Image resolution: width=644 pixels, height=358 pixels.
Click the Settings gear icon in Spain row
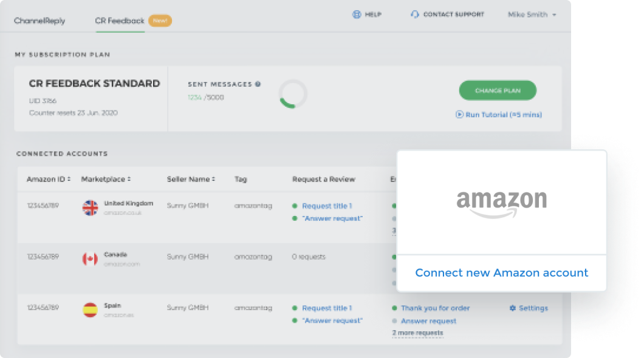pyautogui.click(x=513, y=308)
